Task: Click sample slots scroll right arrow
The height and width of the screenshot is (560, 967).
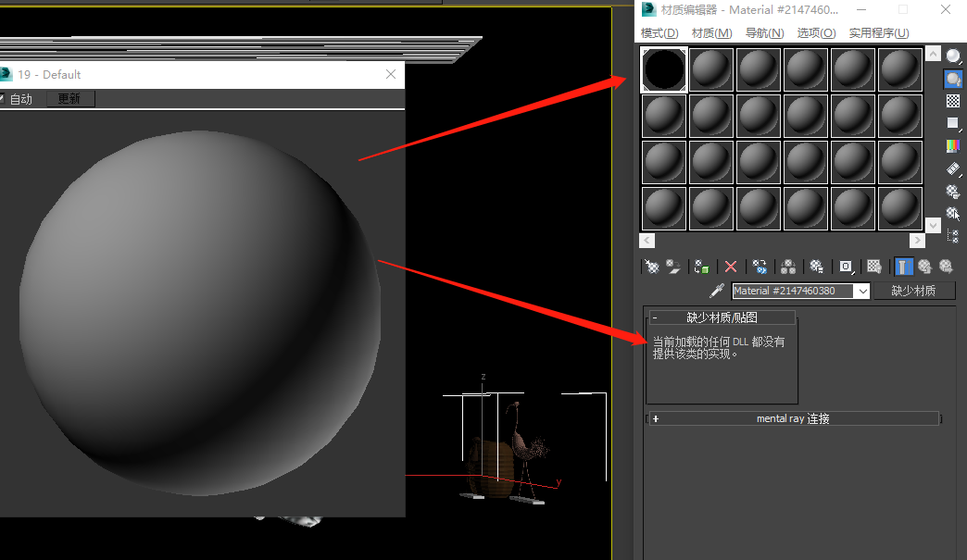Action: coord(917,241)
